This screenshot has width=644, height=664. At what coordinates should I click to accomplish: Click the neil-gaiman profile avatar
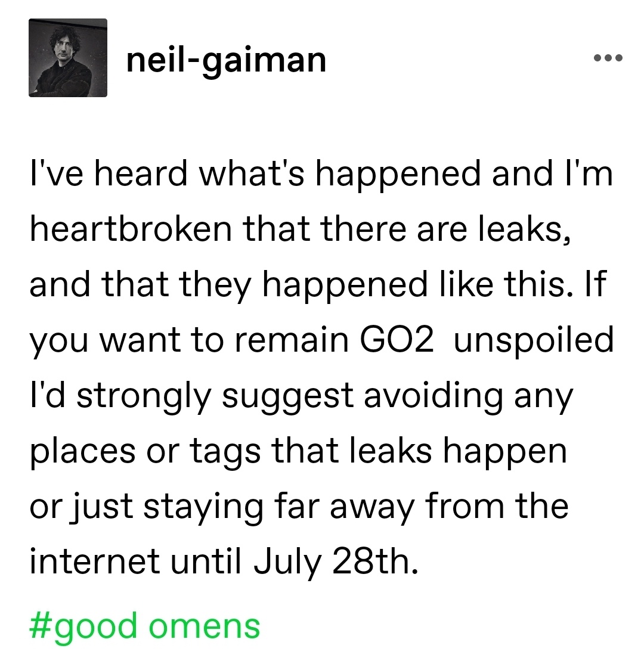coord(68,58)
